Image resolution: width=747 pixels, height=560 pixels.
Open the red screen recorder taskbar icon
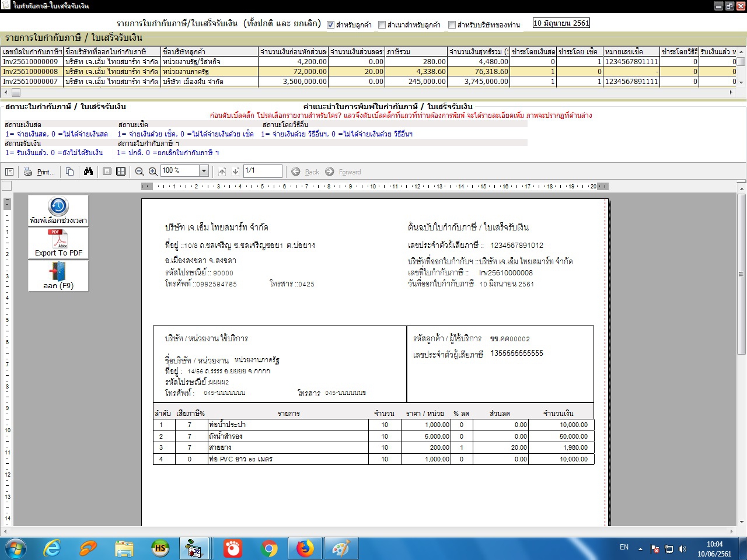click(233, 548)
